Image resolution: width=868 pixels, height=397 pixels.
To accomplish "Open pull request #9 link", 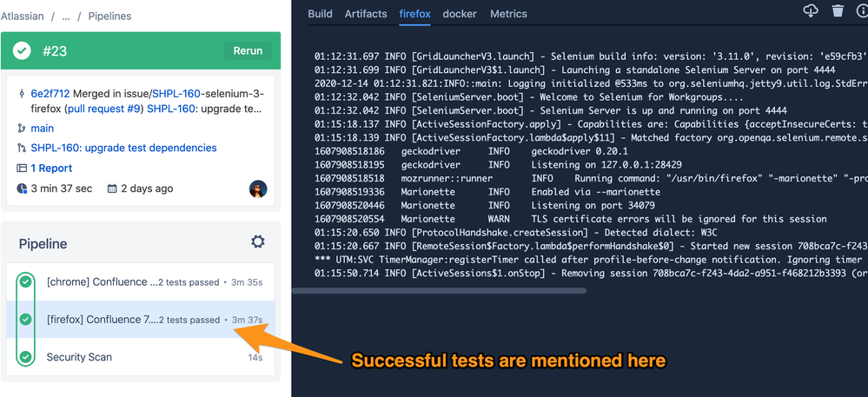I will [104, 109].
